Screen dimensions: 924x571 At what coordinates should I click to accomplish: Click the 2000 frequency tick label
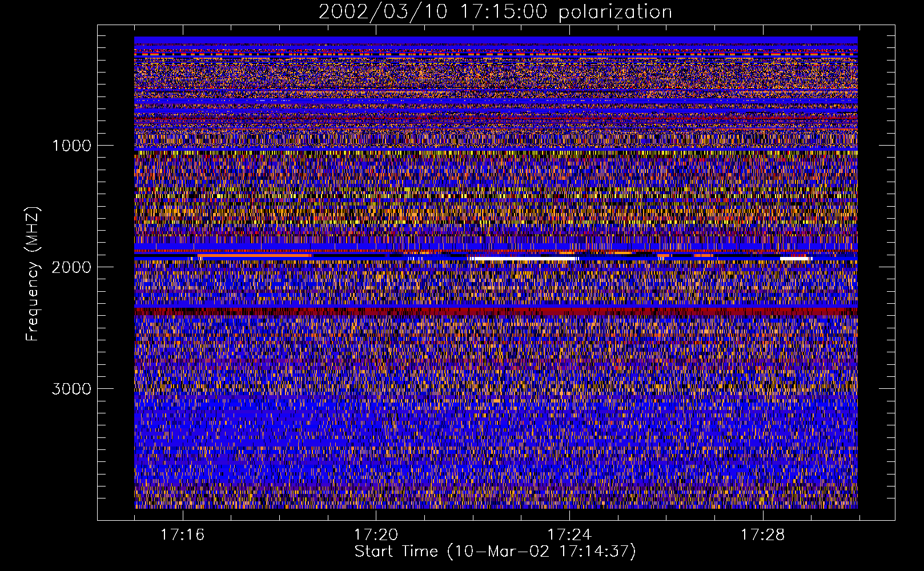(71, 267)
